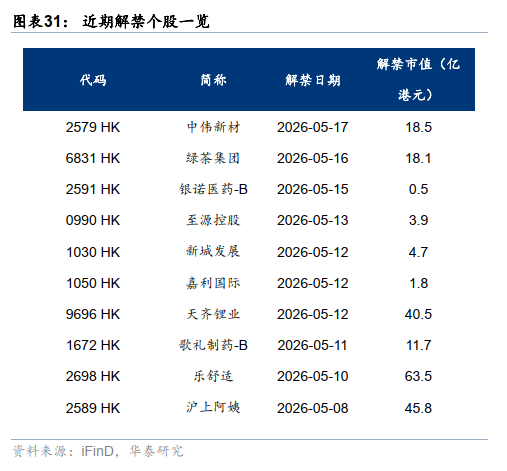
Task: Select code cell '9696 HK'
Action: (93, 314)
